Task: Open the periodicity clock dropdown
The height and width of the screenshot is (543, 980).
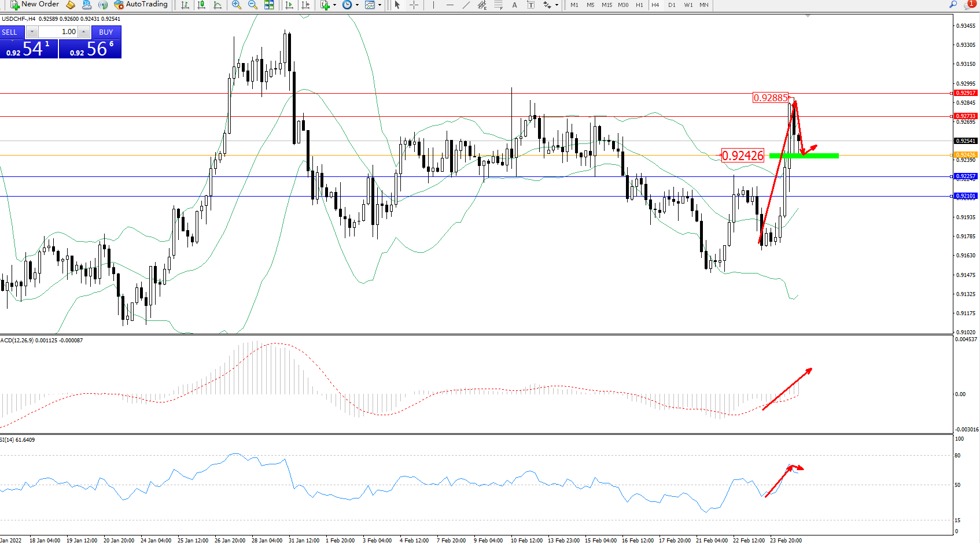Action: coord(357,5)
